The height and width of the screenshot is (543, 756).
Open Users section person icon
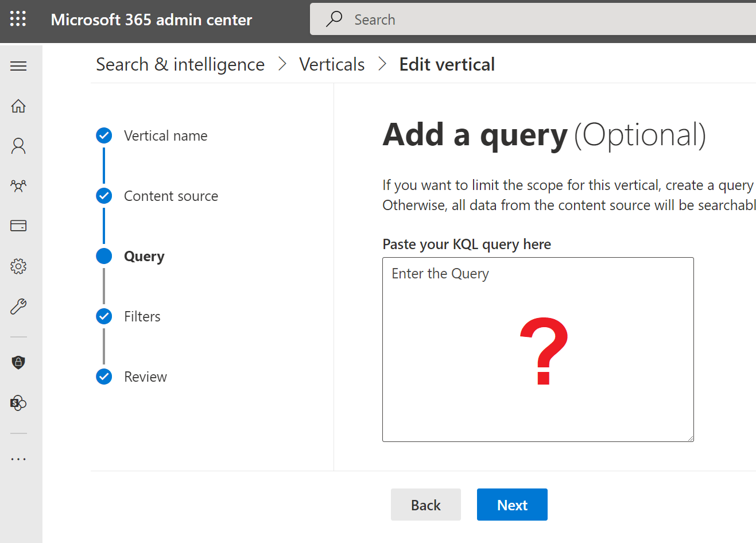[18, 146]
